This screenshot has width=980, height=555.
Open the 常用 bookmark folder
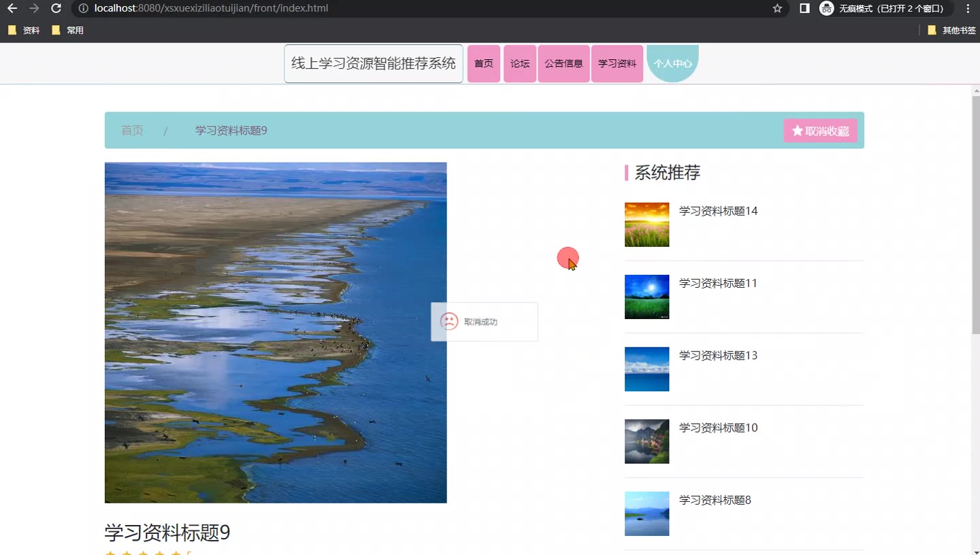tap(67, 31)
